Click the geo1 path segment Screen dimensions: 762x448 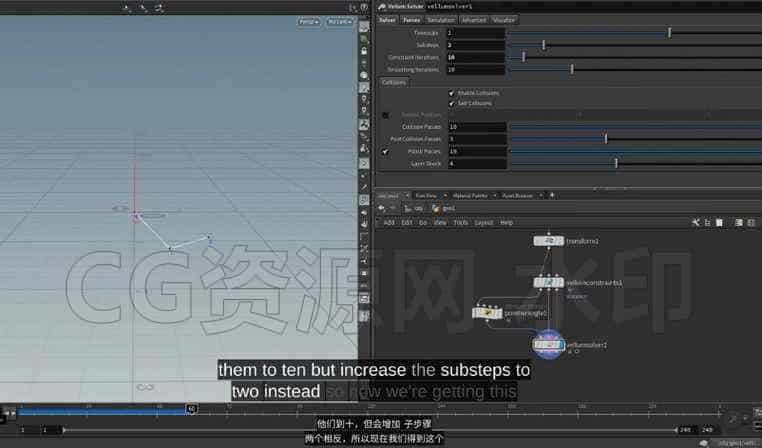pos(444,208)
